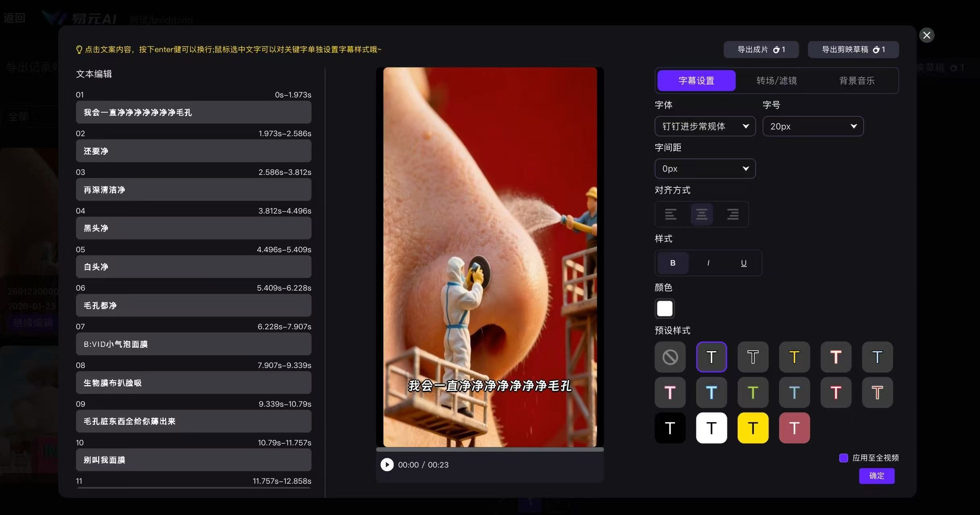This screenshot has width=980, height=515.
Task: Toggle the 应用至全视频 checkbox
Action: [844, 458]
